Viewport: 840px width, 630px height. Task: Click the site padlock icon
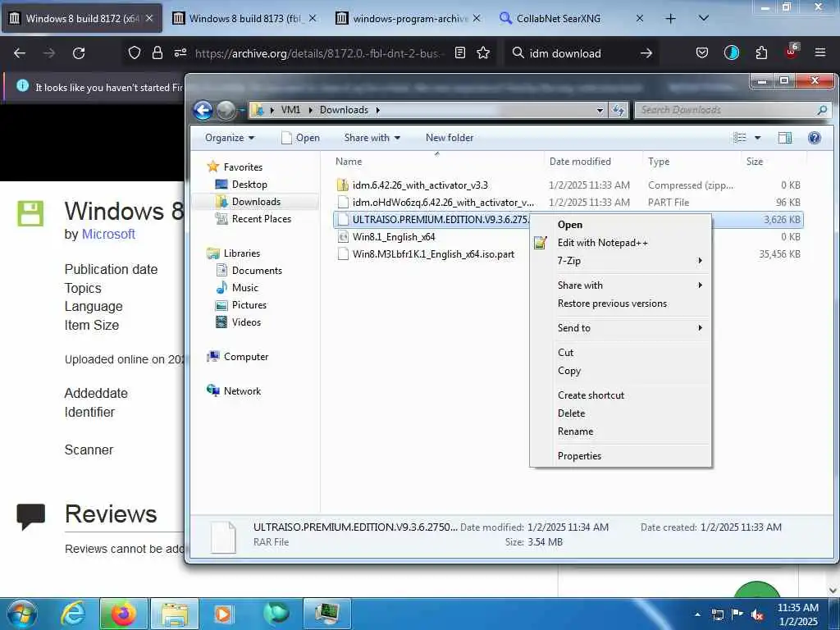click(x=157, y=52)
